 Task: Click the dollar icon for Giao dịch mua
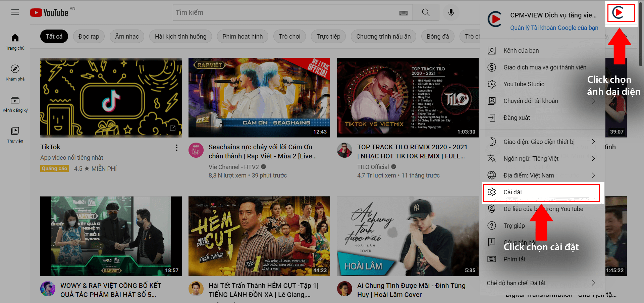[492, 67]
